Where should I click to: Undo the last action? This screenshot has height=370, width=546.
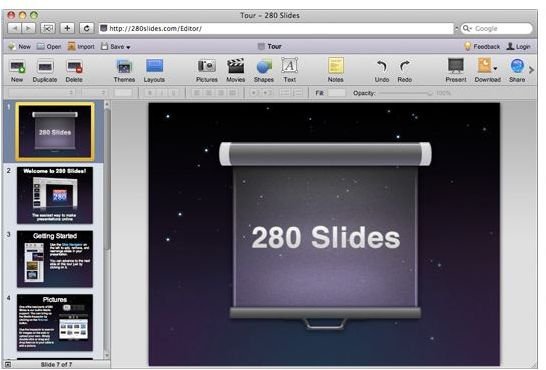(382, 66)
